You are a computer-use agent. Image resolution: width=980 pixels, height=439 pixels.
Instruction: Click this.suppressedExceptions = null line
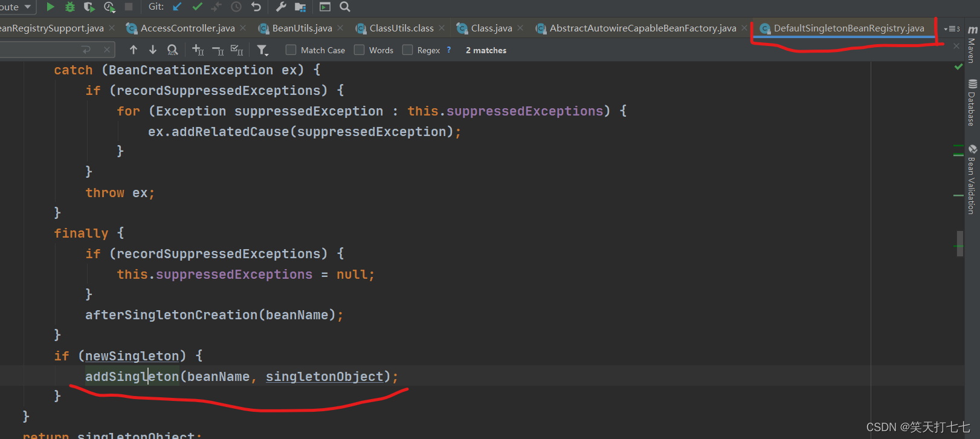point(245,274)
